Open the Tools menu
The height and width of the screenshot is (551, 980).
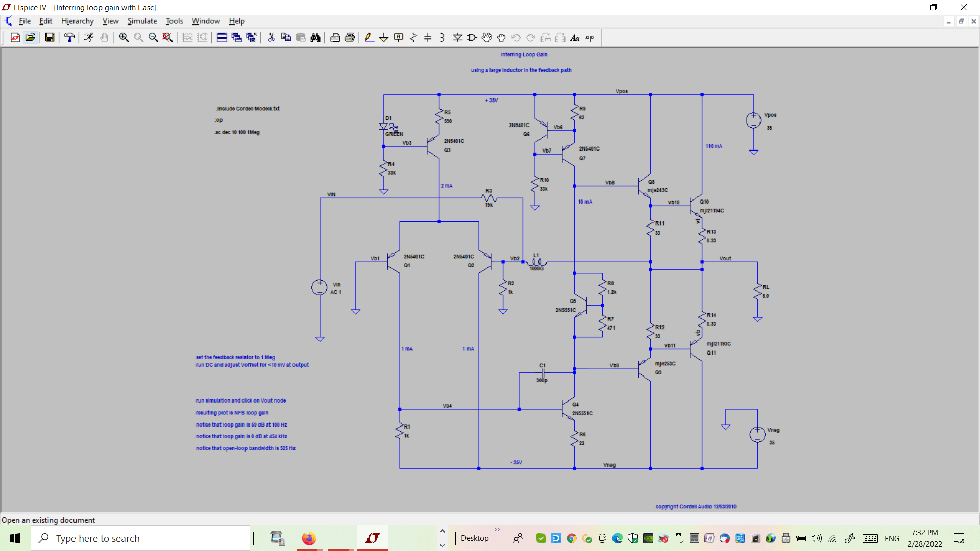(174, 21)
